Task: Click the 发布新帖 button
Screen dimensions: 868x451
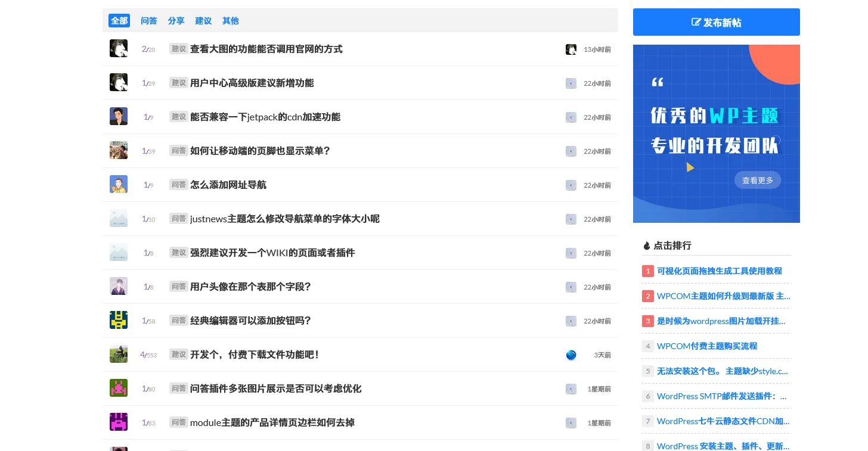Action: pos(716,22)
